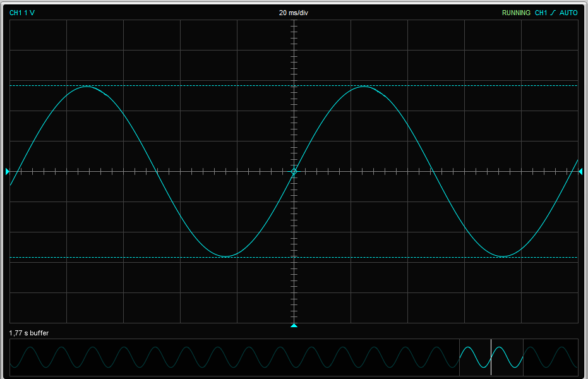Click the 1,77 s buffer label

point(29,332)
